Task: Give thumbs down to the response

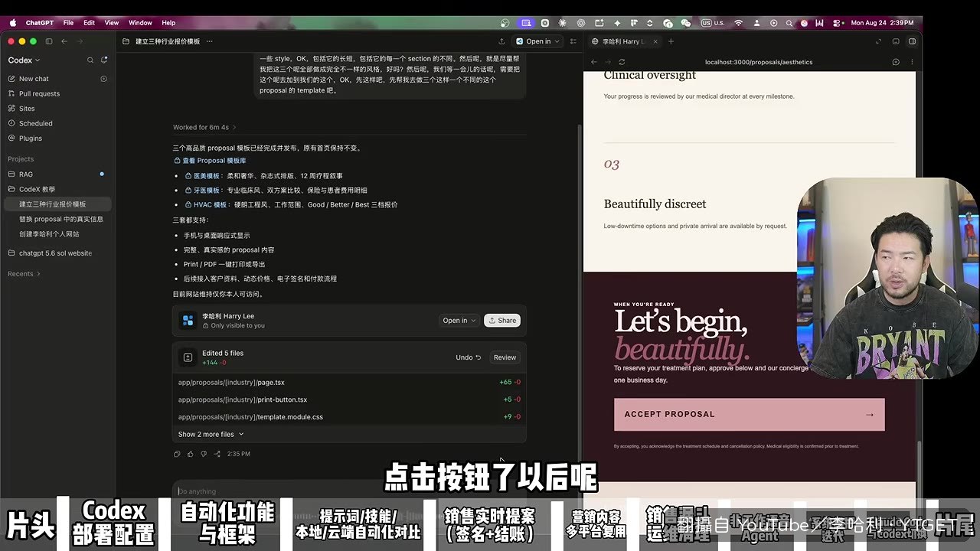Action: point(204,454)
